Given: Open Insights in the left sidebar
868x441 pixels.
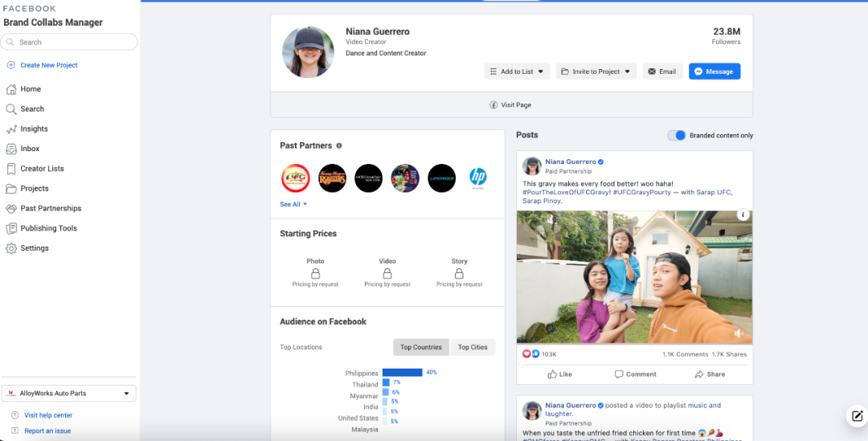Looking at the screenshot, I should 34,129.
